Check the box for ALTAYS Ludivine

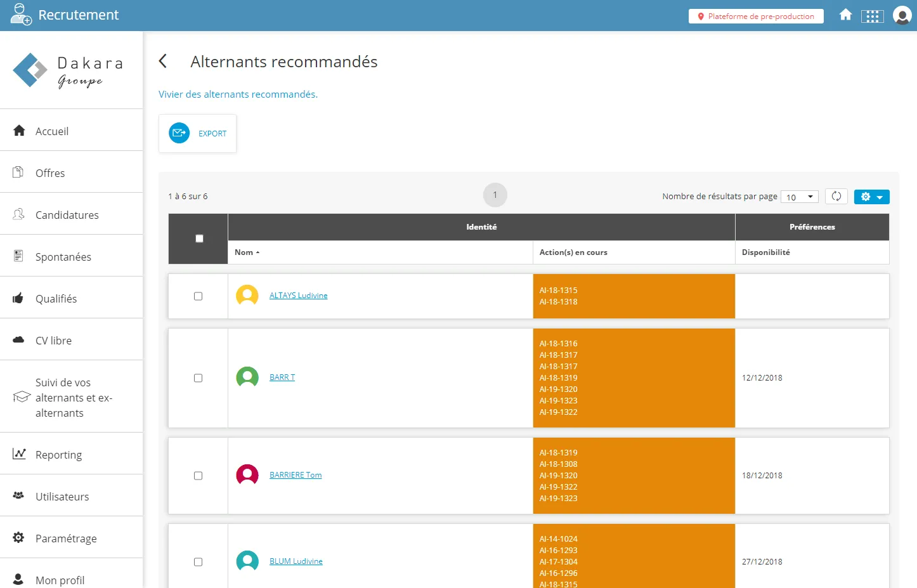click(198, 296)
